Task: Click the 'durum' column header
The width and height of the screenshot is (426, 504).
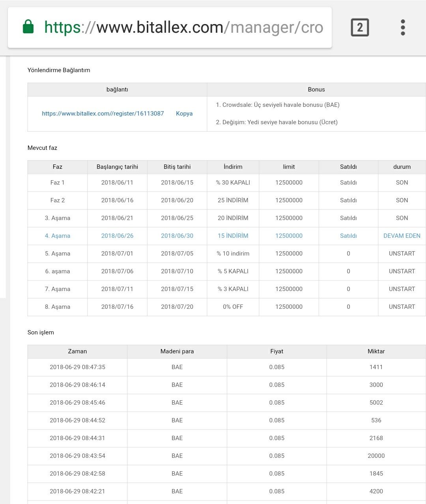Action: pyautogui.click(x=402, y=167)
